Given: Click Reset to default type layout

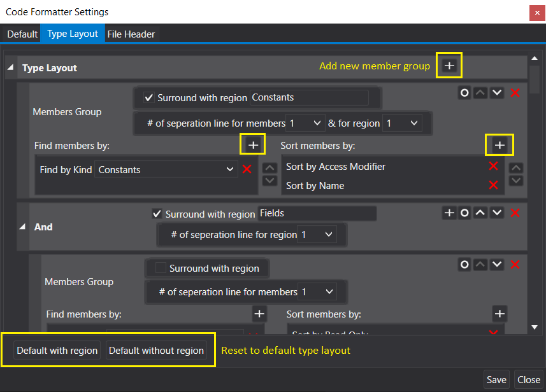Looking at the screenshot, I should tap(285, 350).
